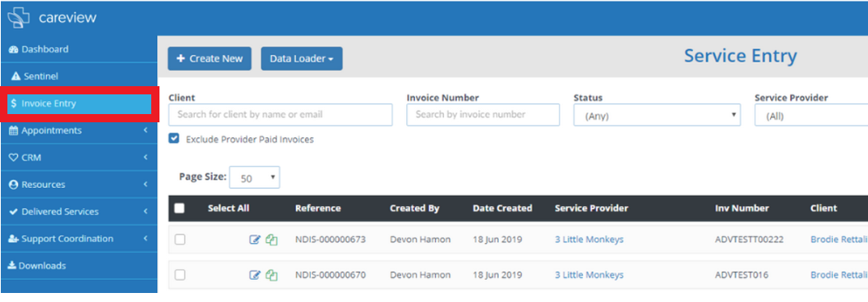This screenshot has height=302, width=868.
Task: Expand the Appointments sidebar menu
Action: click(79, 130)
